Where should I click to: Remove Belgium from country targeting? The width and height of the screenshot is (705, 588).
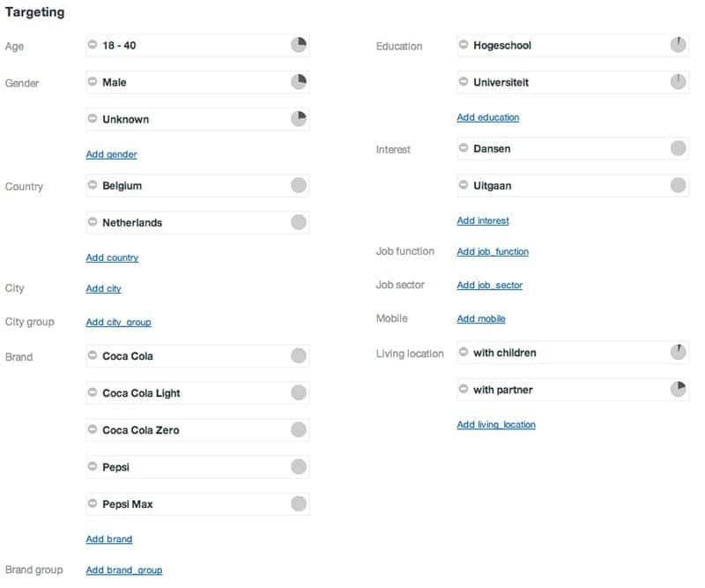tap(94, 186)
